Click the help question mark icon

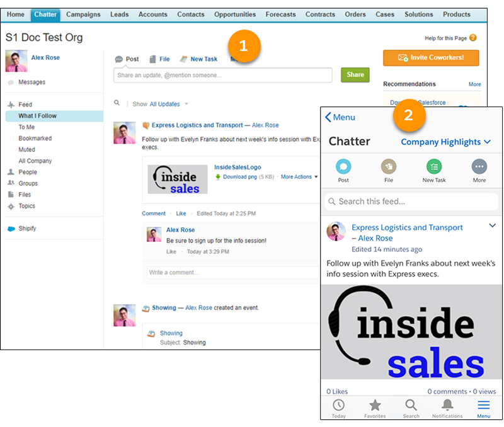(x=473, y=38)
